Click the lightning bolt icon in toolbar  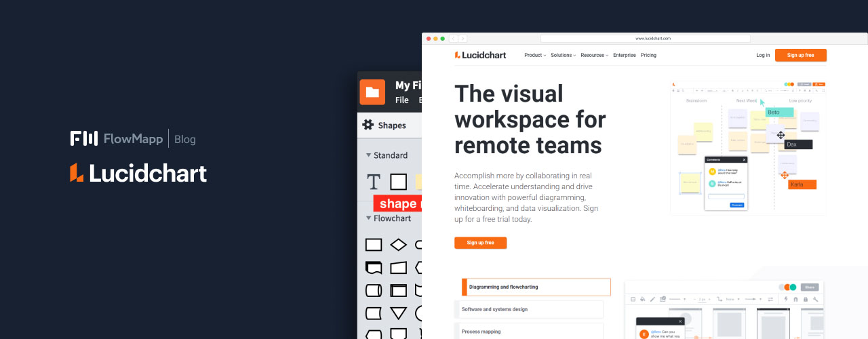[786, 299]
